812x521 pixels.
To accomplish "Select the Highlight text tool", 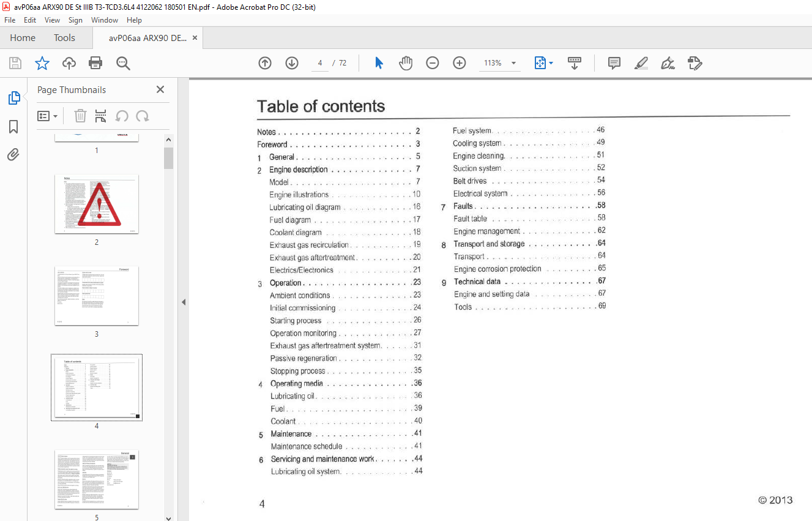I will point(641,63).
